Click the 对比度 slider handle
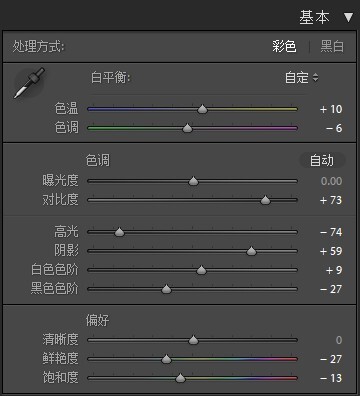This screenshot has width=360, height=396. [265, 200]
